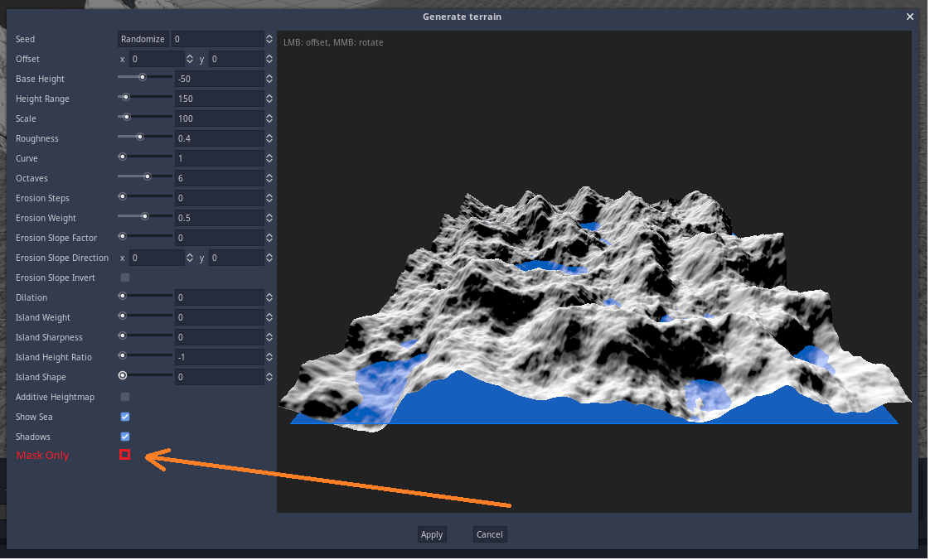930x560 pixels.
Task: Apply the generated terrain
Action: click(432, 534)
